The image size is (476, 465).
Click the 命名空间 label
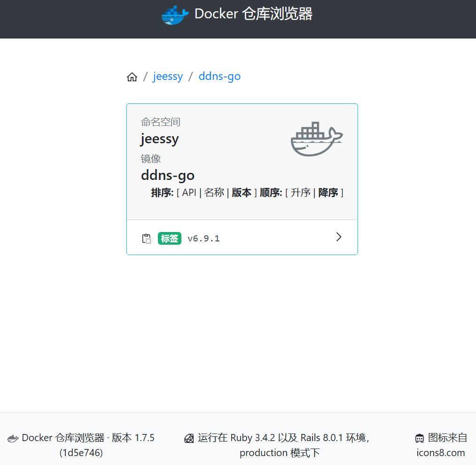point(161,122)
